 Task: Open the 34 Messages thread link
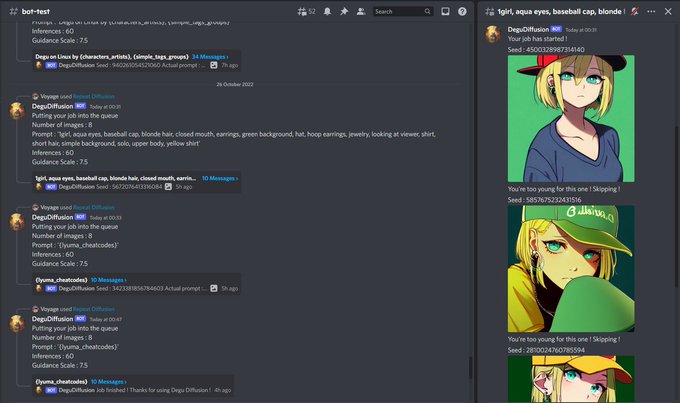coord(210,57)
